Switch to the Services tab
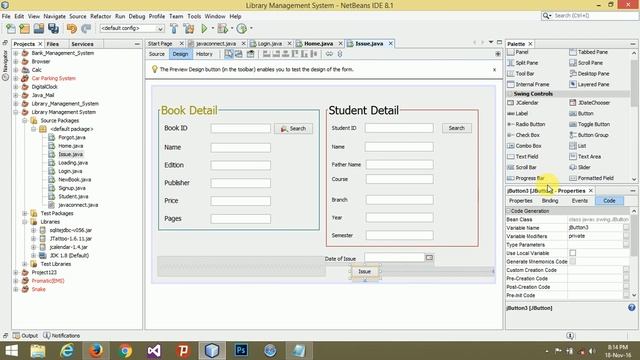Viewport: 640px width, 360px height. pyautogui.click(x=82, y=44)
